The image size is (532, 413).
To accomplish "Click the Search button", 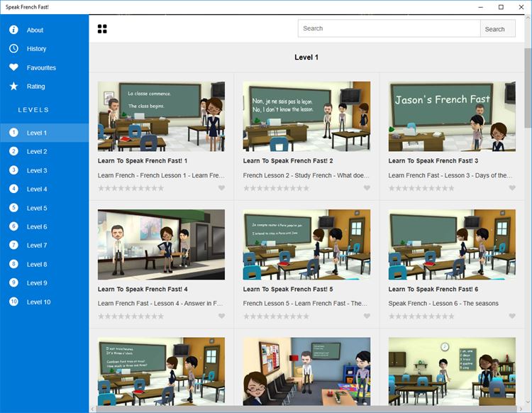I will (x=498, y=29).
